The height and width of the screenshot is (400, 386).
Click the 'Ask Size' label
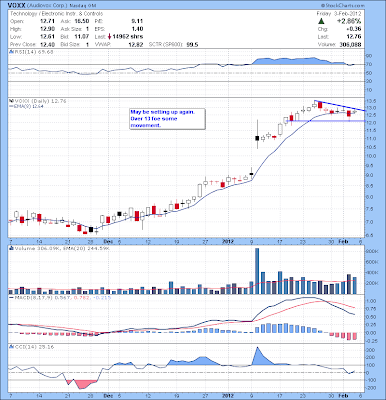(x=70, y=29)
